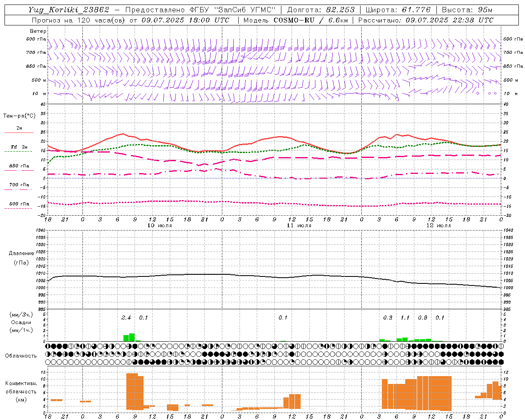Select Прогноз на 120 часа(ов) forecast text
This screenshot has height=420, width=525.
(x=79, y=20)
